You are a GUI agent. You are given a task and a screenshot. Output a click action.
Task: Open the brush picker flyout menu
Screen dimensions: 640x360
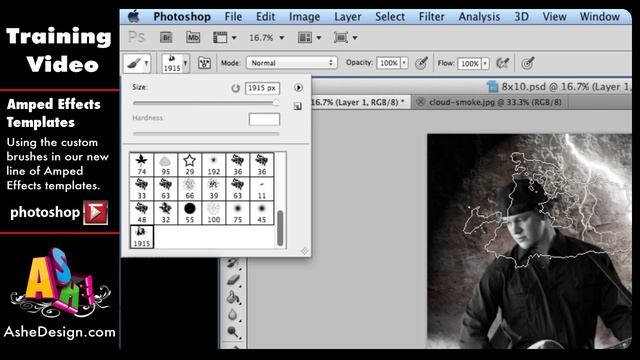click(x=298, y=87)
